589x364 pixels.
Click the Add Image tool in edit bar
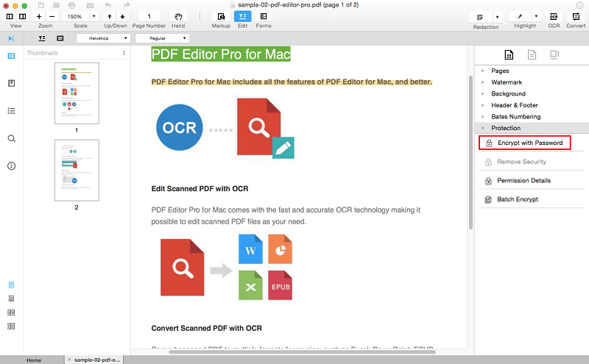[x=60, y=38]
